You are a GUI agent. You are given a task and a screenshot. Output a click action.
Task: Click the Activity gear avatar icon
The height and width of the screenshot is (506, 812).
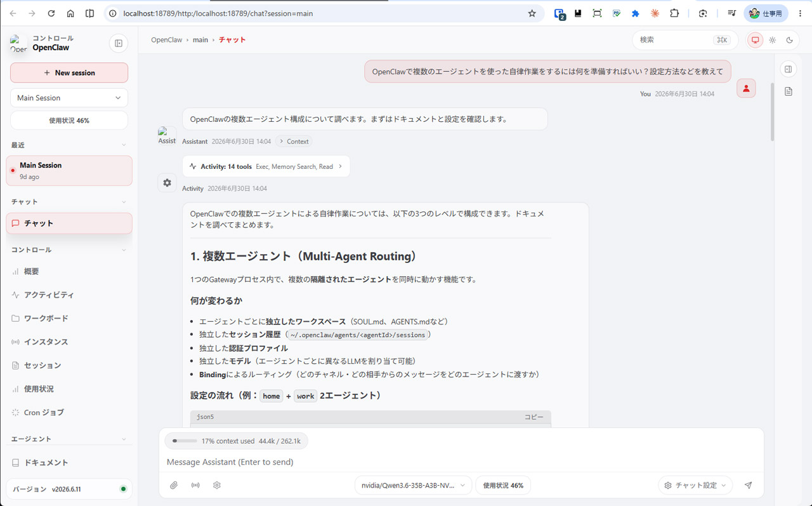(167, 183)
